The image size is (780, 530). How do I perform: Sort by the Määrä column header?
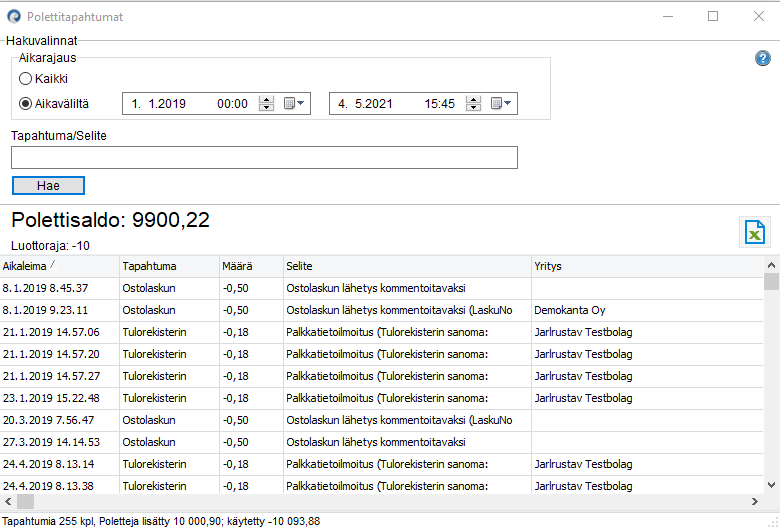pyautogui.click(x=250, y=266)
